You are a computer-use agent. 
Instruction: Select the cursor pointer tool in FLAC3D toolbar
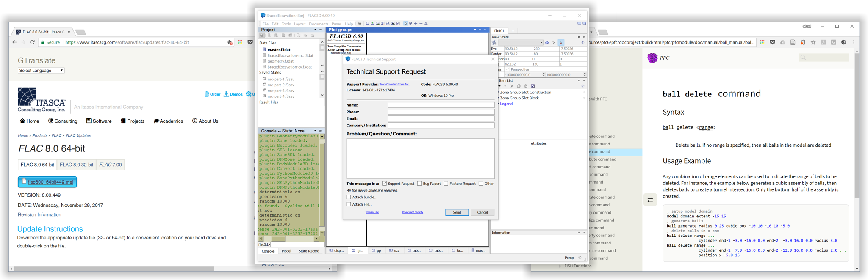click(x=405, y=24)
